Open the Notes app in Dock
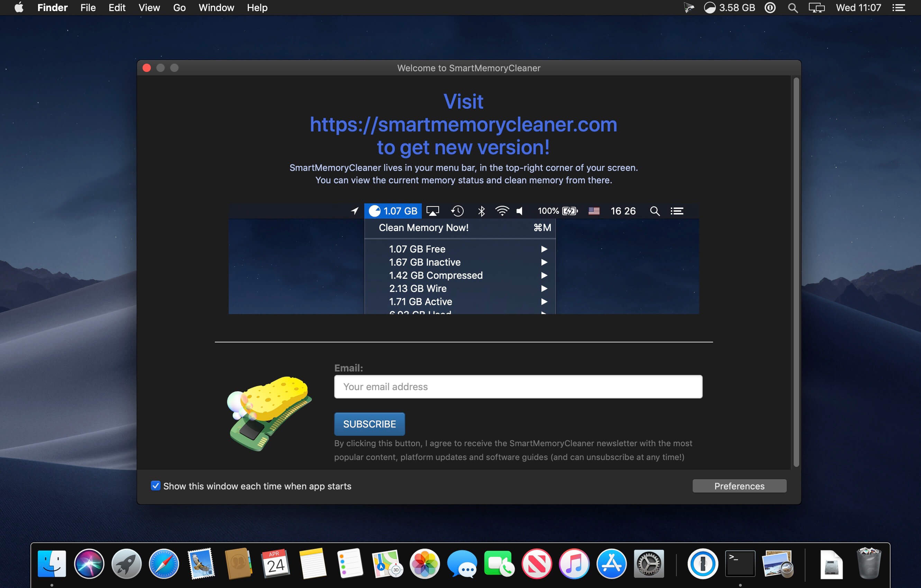 click(313, 563)
